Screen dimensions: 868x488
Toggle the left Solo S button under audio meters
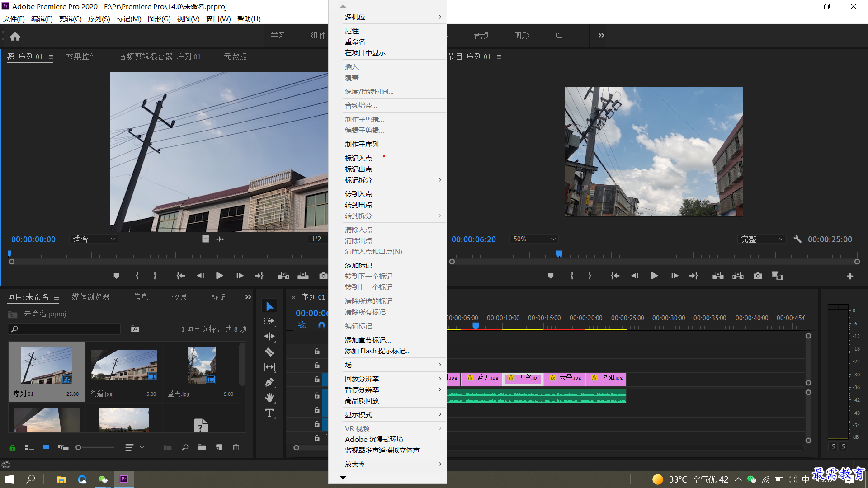(x=834, y=446)
